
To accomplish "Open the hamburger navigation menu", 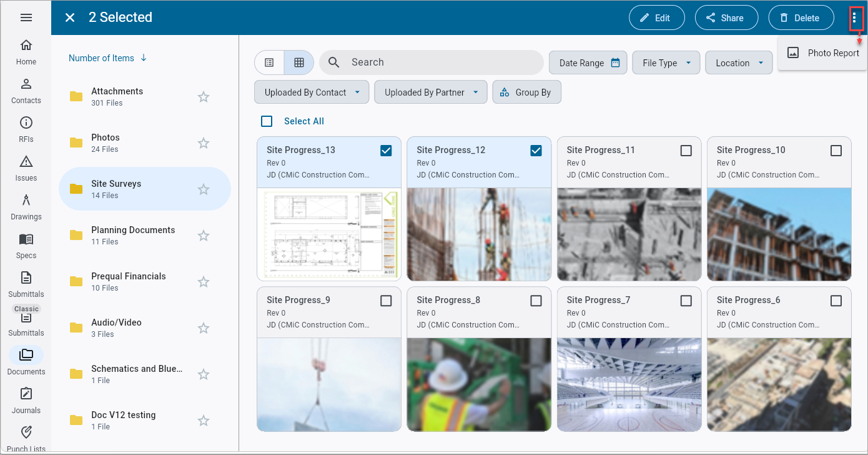I will 26,17.
